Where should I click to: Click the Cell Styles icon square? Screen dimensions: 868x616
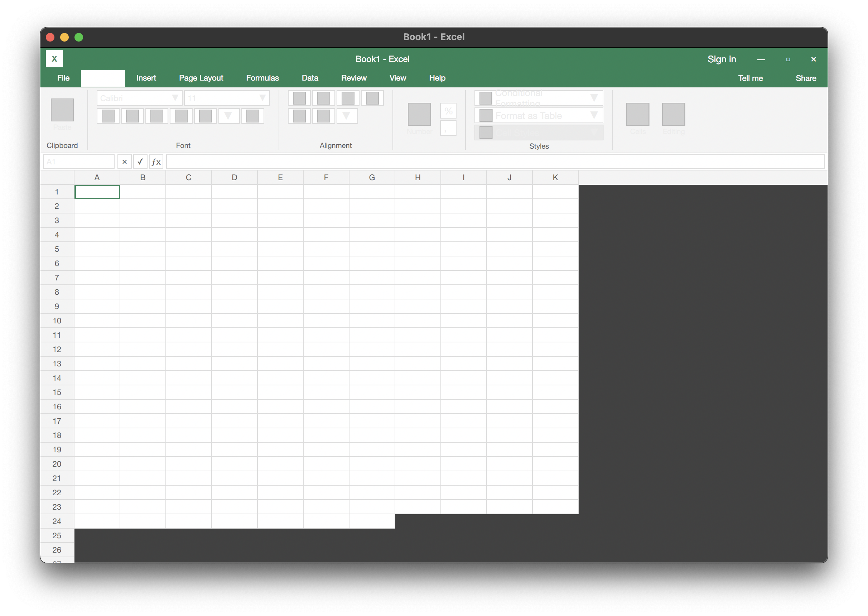click(x=486, y=133)
